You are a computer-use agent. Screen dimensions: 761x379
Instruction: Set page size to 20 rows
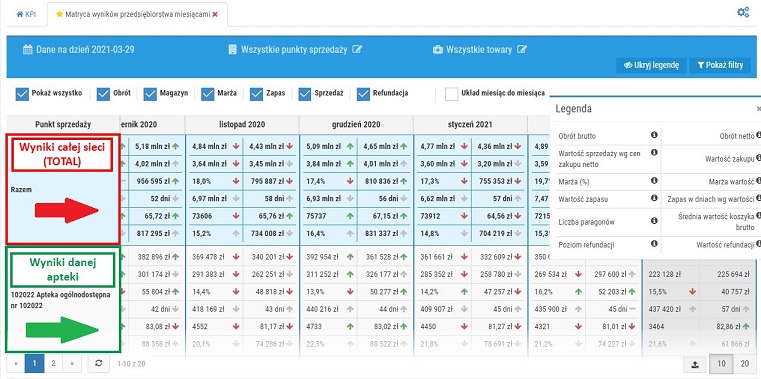(x=744, y=363)
